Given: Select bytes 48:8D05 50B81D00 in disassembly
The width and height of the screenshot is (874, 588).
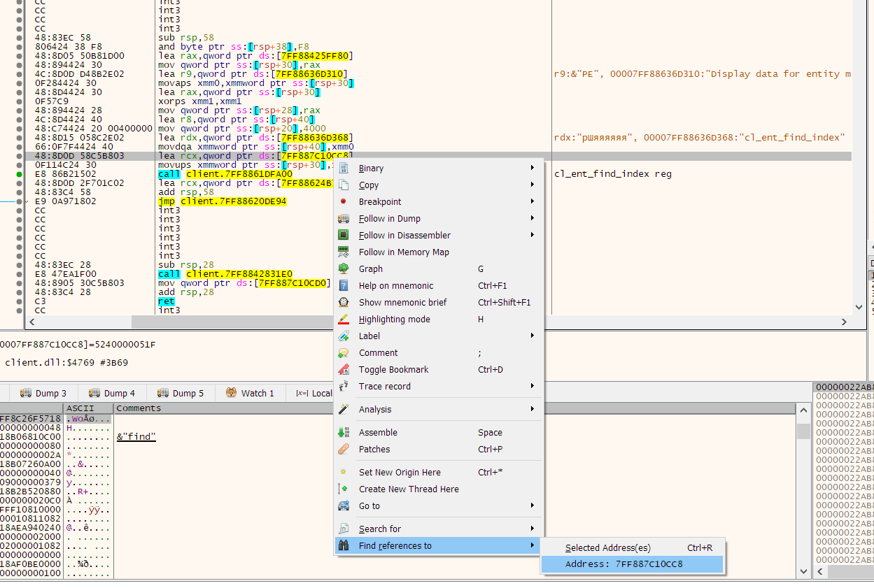Looking at the screenshot, I should [x=80, y=56].
